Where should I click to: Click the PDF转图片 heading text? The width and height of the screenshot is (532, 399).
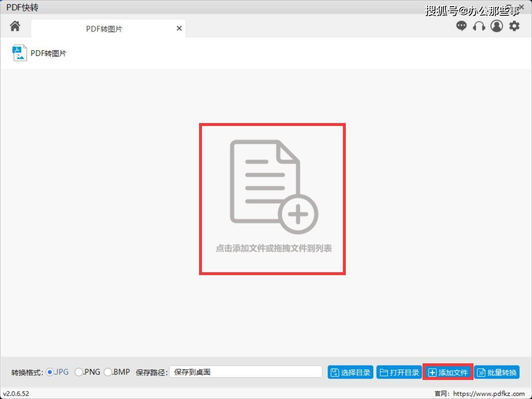49,53
